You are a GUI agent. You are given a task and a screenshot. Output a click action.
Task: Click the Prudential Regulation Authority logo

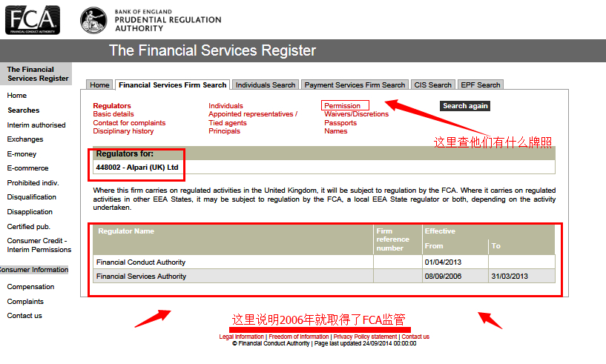coord(151,20)
